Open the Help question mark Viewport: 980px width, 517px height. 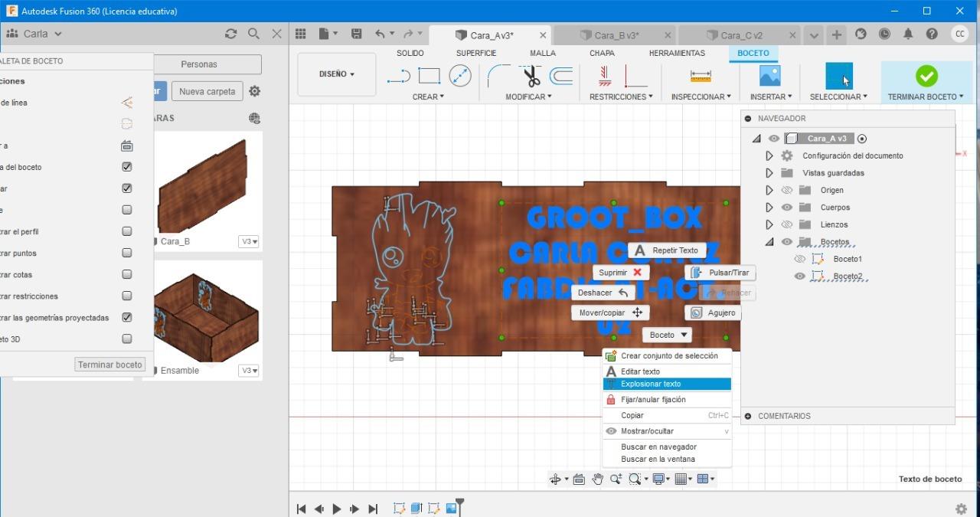(x=932, y=34)
